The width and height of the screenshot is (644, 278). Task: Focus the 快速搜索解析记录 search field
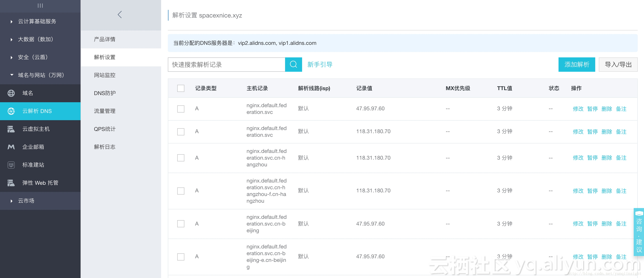[226, 65]
